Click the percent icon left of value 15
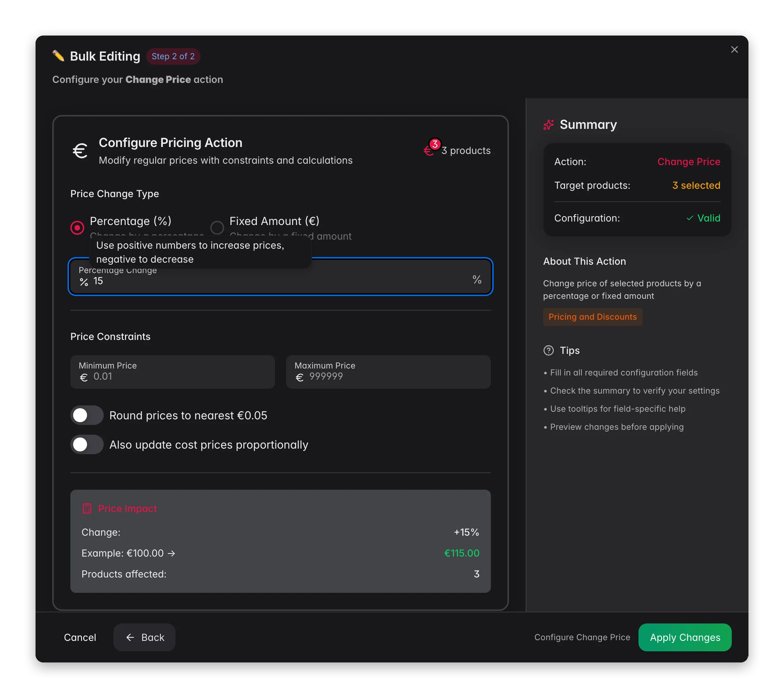The width and height of the screenshot is (784, 698). [84, 282]
